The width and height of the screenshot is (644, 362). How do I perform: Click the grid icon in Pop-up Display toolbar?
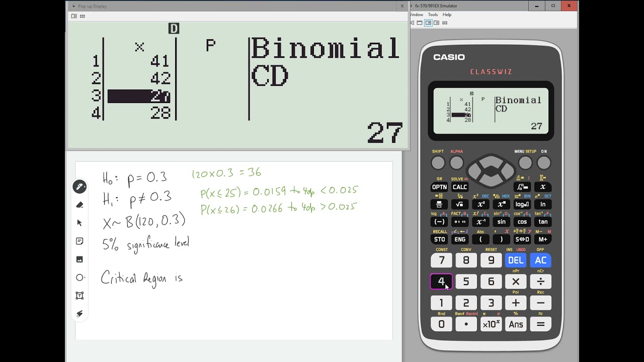click(83, 16)
